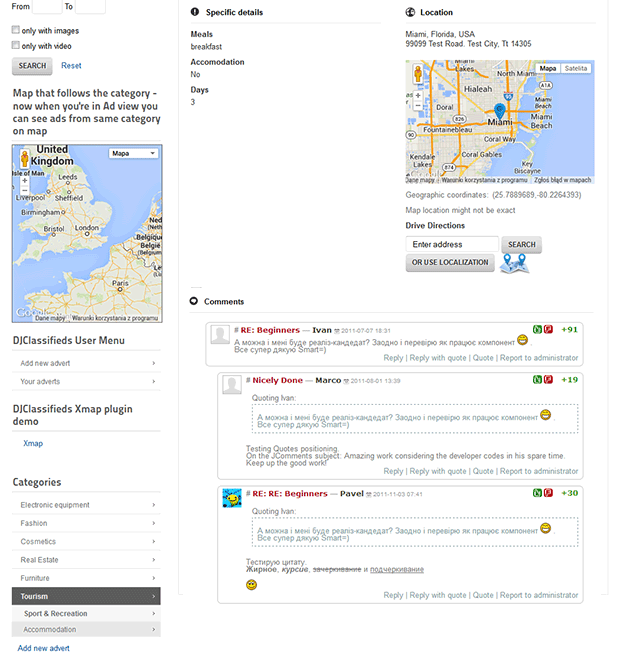Report Pavel's comment to administrator

tap(539, 595)
